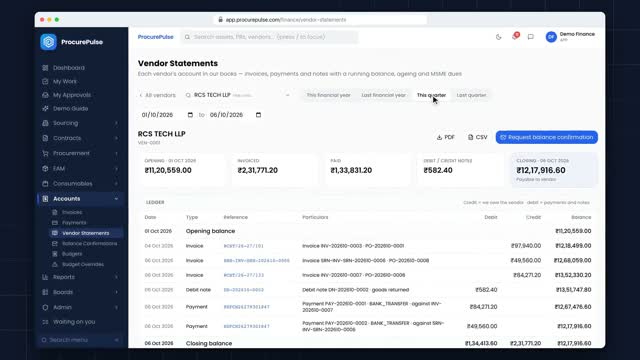Expand the Reports chevron in the sidebar

click(116, 277)
